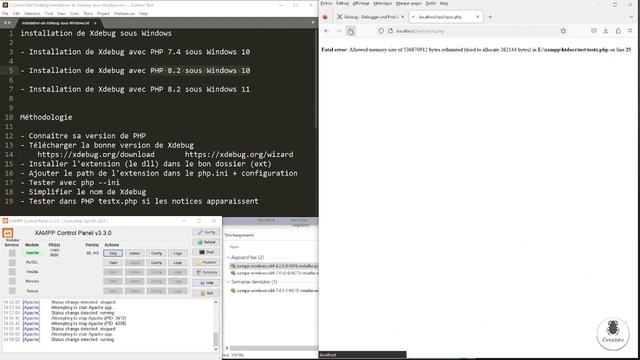Open Netstat in XAMPP side buttons
Image resolution: width=640 pixels, height=360 pixels.
(207, 242)
